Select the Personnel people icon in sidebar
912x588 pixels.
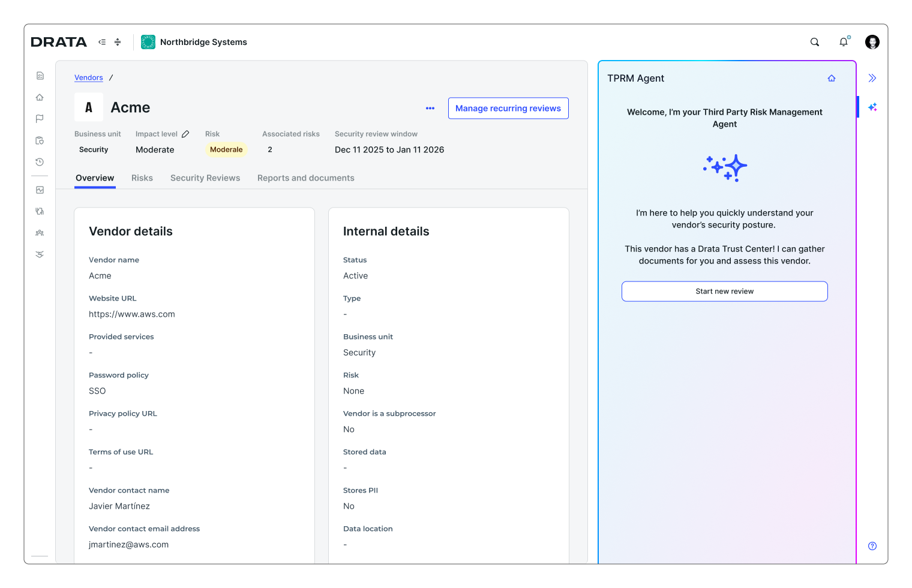point(40,232)
